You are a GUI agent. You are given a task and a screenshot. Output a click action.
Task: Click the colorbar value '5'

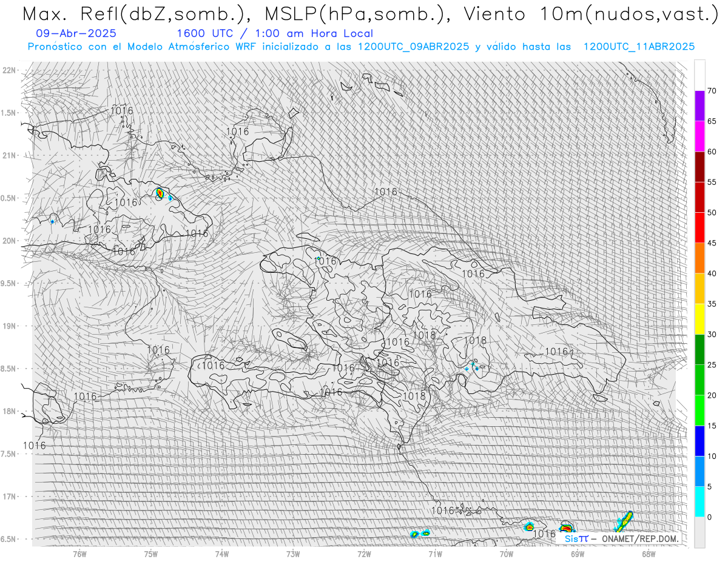coord(709,486)
